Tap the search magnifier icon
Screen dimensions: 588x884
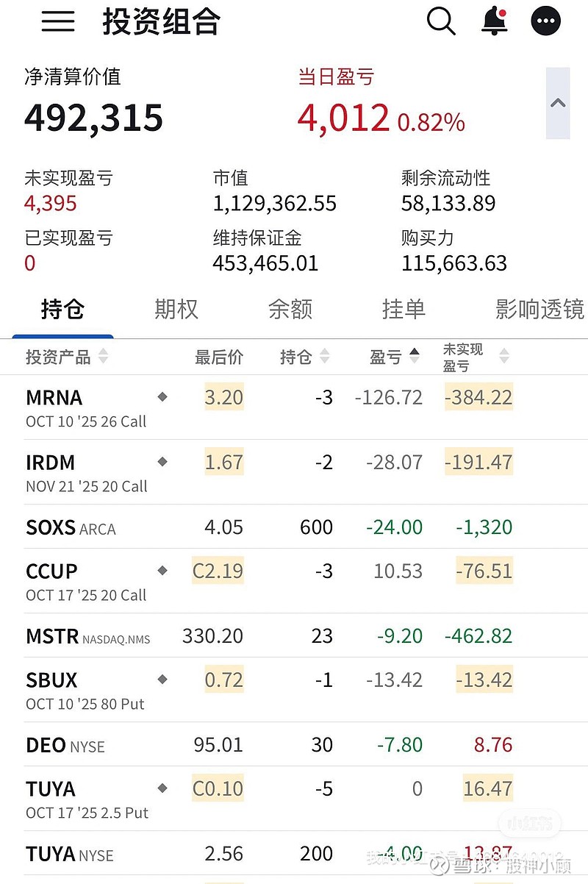[441, 21]
